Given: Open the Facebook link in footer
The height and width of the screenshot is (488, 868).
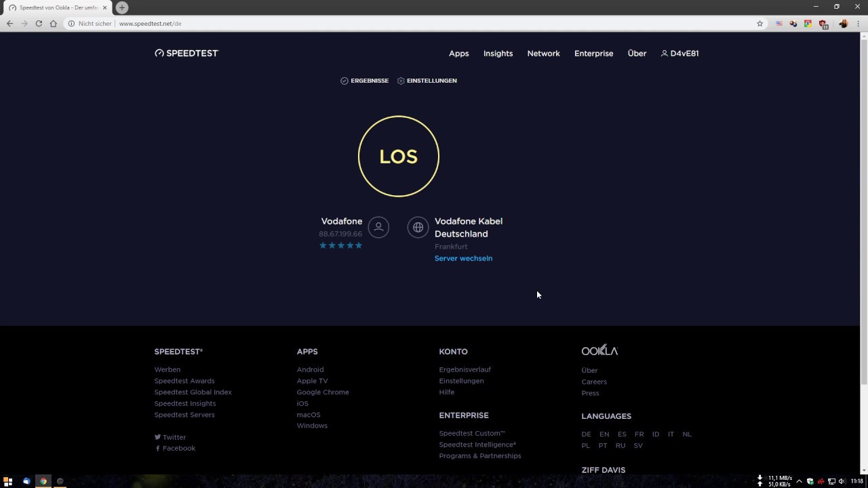Looking at the screenshot, I should [175, 448].
